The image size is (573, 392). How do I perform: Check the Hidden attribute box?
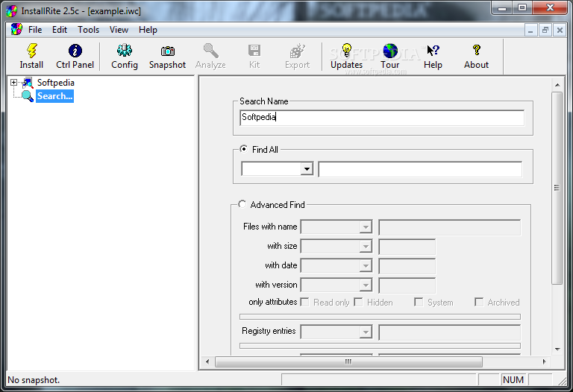(x=358, y=303)
